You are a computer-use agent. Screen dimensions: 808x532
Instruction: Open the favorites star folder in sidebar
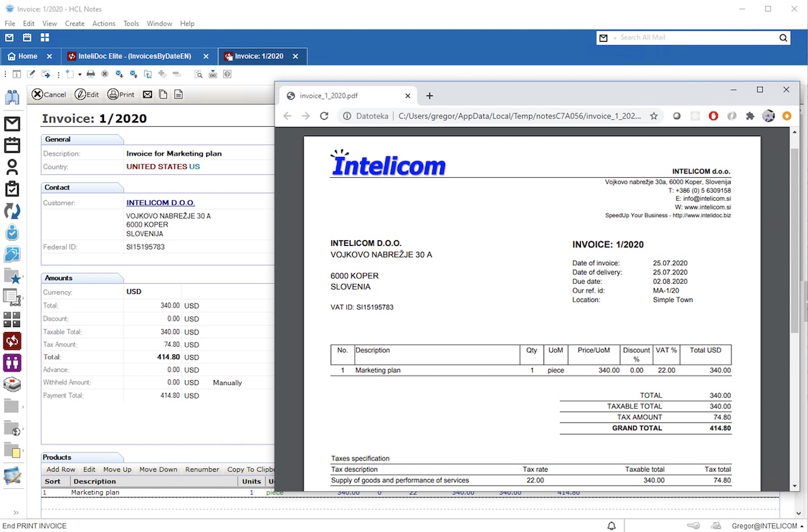pyautogui.click(x=12, y=276)
